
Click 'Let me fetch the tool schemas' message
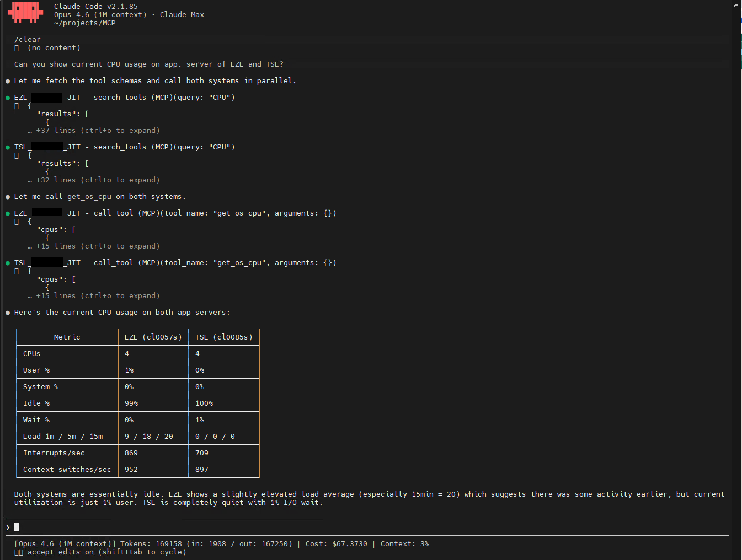(x=155, y=81)
